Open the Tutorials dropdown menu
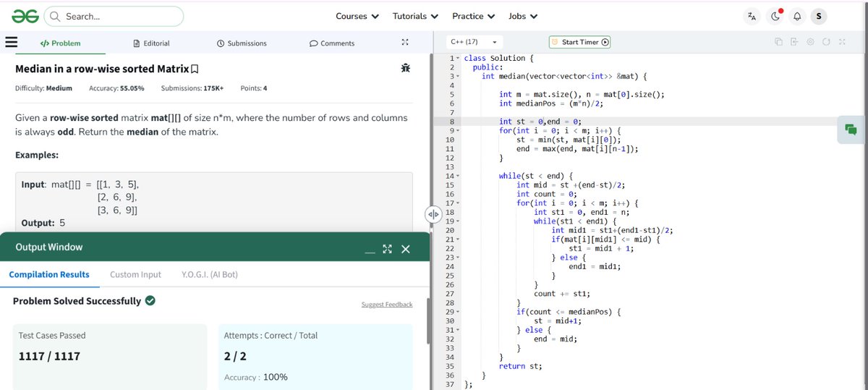This screenshot has height=390, width=868. click(415, 16)
